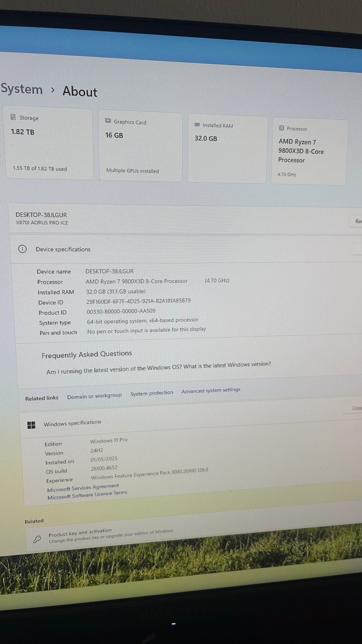
Task: Select the Device ID value
Action: [x=138, y=301]
